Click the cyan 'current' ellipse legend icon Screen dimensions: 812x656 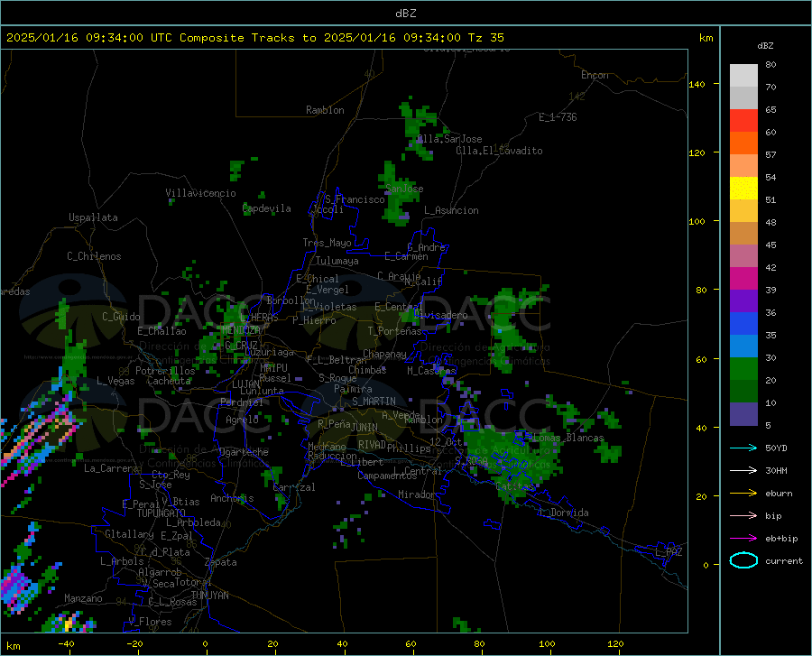click(x=743, y=560)
